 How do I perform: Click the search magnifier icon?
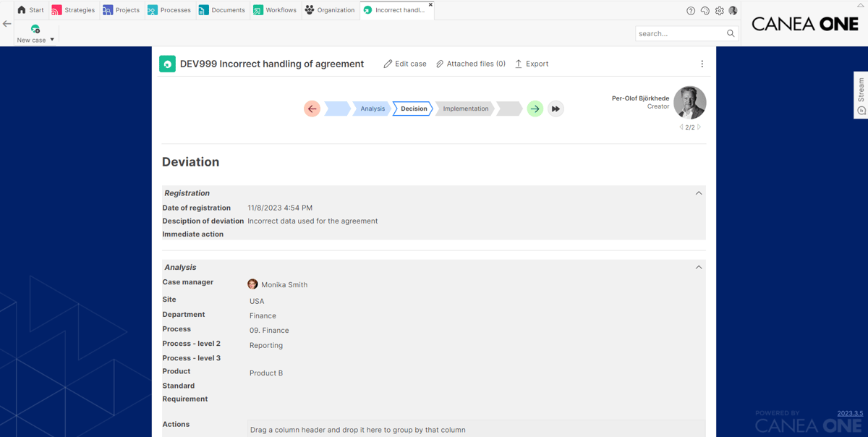click(731, 33)
